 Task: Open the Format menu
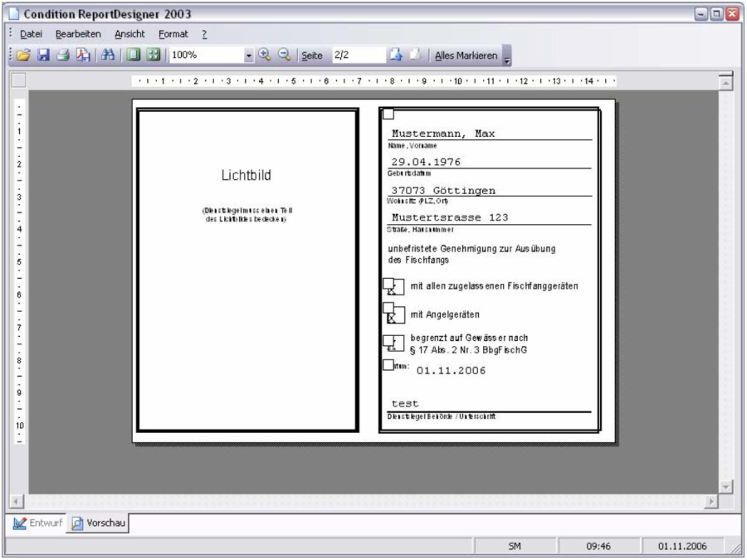coord(173,34)
